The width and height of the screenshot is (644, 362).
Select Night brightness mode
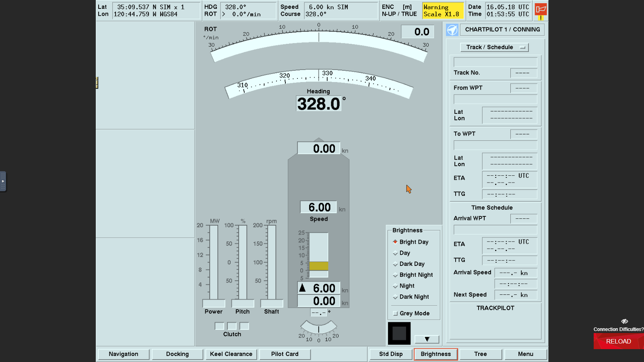tap(404, 286)
